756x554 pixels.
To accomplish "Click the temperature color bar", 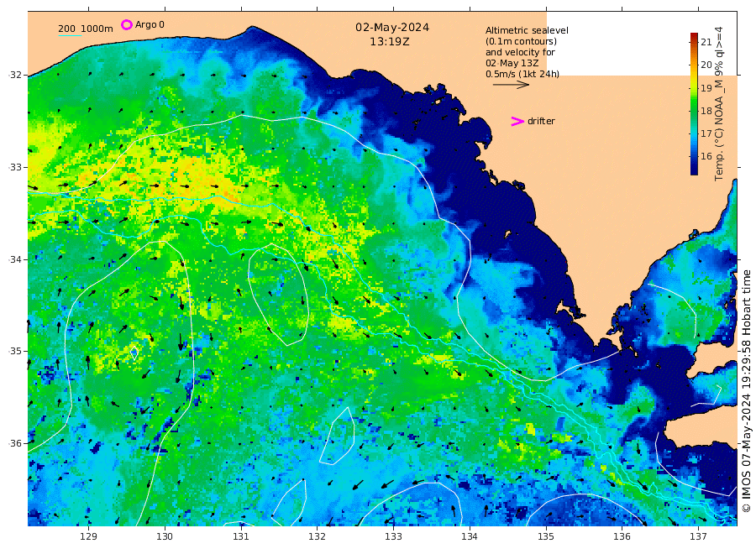I will point(695,103).
